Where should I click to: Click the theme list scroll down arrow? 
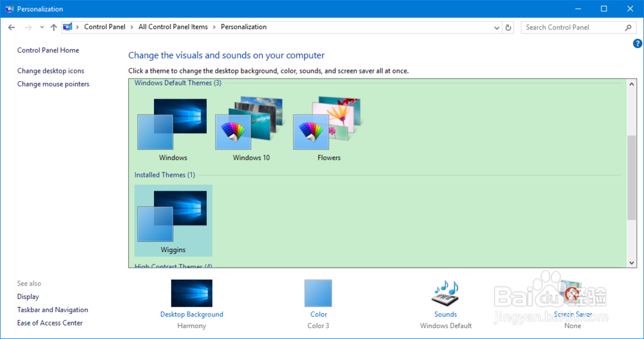pyautogui.click(x=632, y=262)
